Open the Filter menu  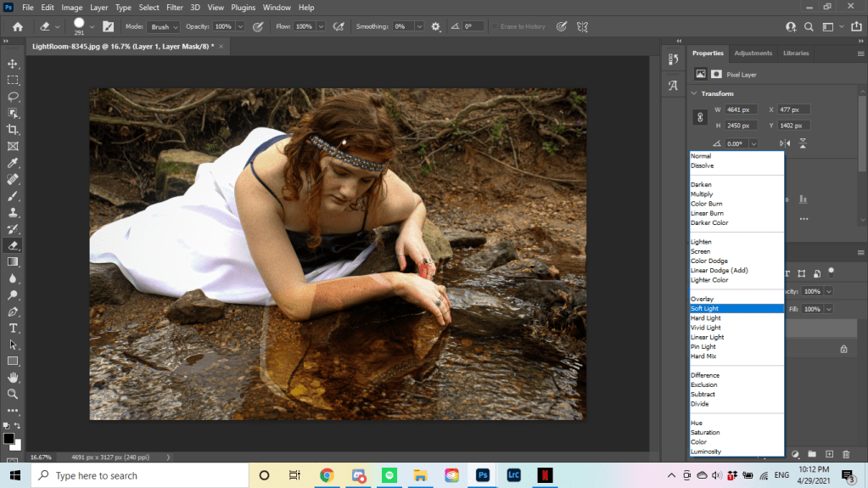[174, 8]
